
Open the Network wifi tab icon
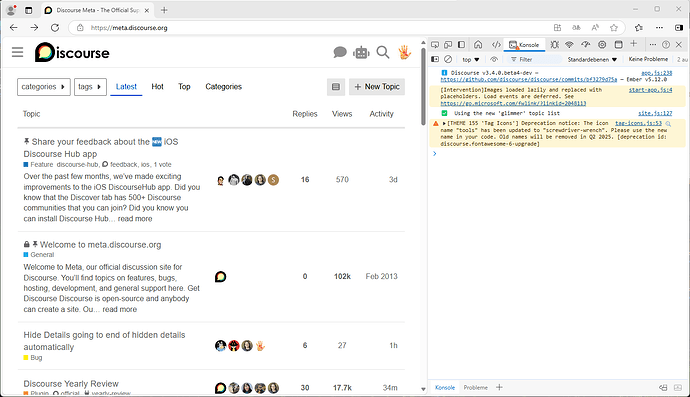pos(569,44)
